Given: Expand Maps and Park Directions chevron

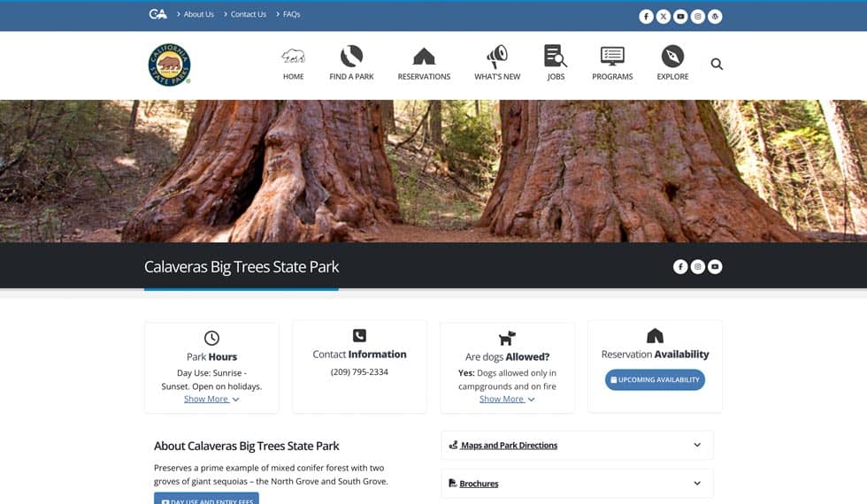Looking at the screenshot, I should [697, 445].
